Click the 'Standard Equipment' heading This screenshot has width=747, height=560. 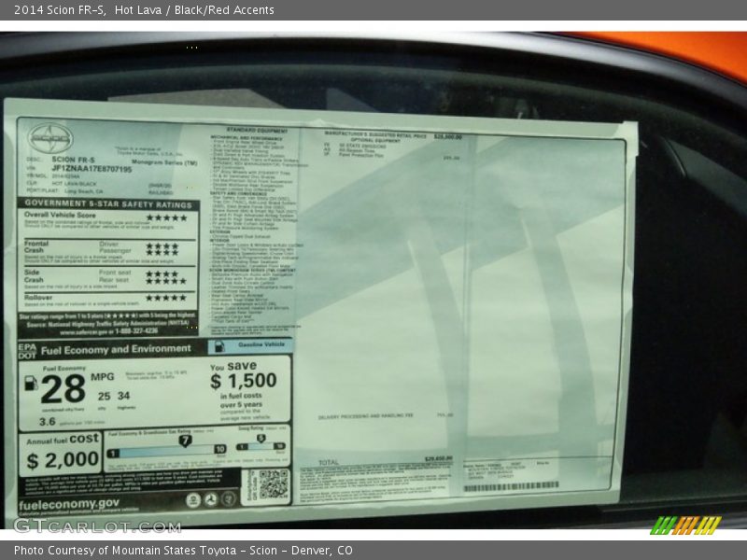[x=257, y=130]
